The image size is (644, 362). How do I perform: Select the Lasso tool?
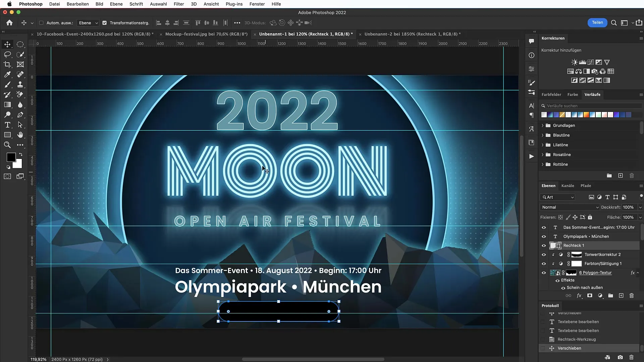tap(7, 54)
